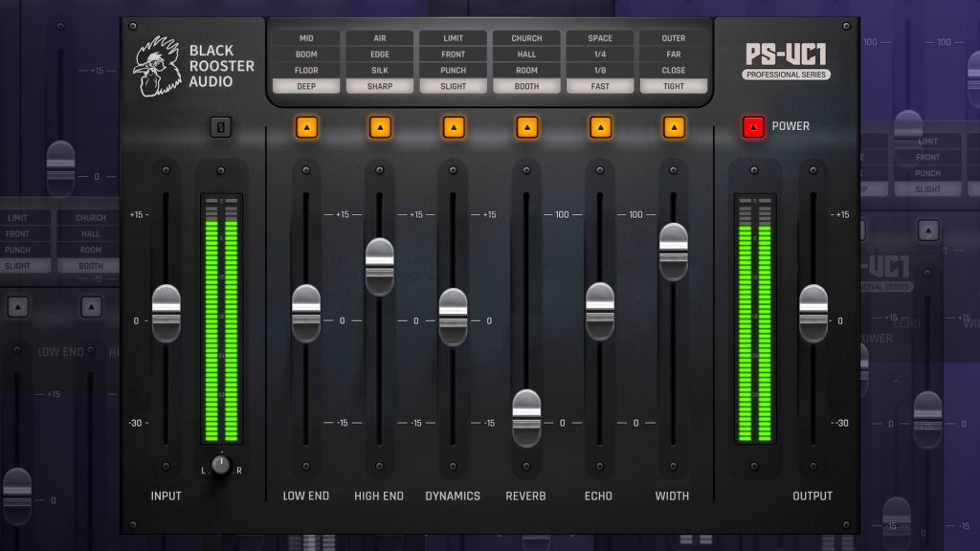Click the PS-UC1 product logo
Image resolution: width=980 pixels, height=551 pixels.
[x=787, y=55]
